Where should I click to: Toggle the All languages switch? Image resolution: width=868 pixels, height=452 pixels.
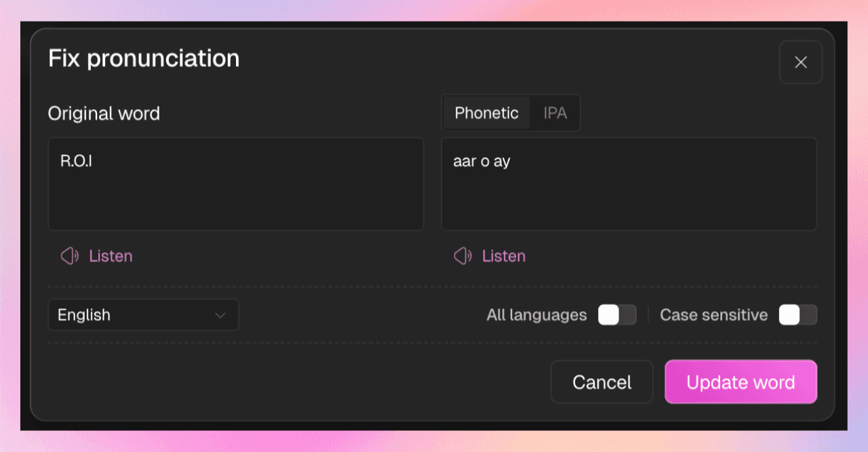[617, 315]
